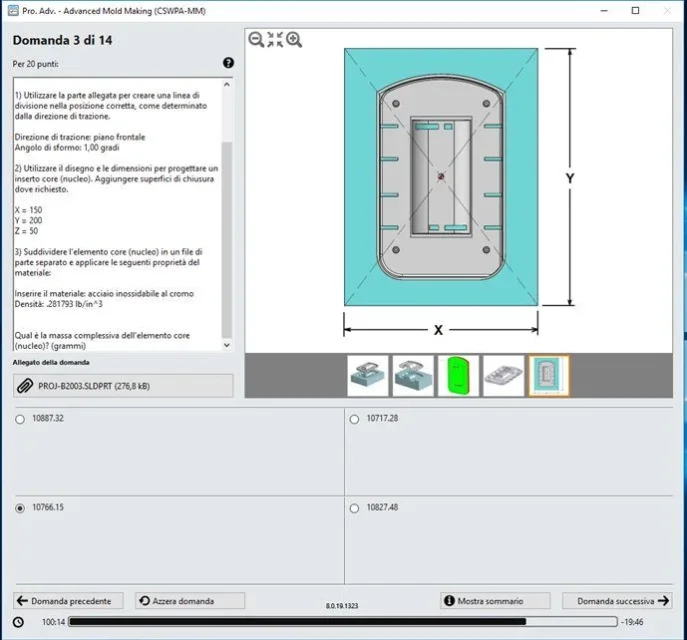Click the zoom in magnifier icon
The height and width of the screenshot is (640, 687).
tap(294, 39)
